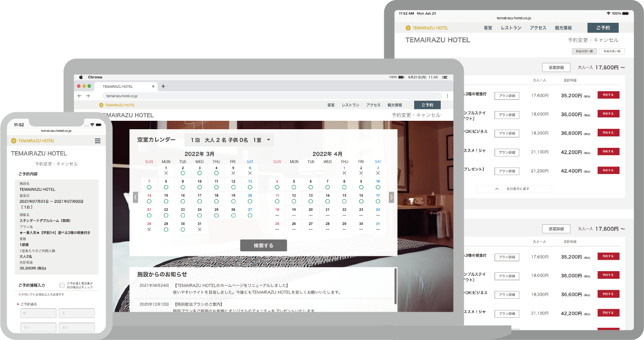Click the flower logo on the laptop site
This screenshot has width=644, height=340.
pyautogui.click(x=101, y=105)
